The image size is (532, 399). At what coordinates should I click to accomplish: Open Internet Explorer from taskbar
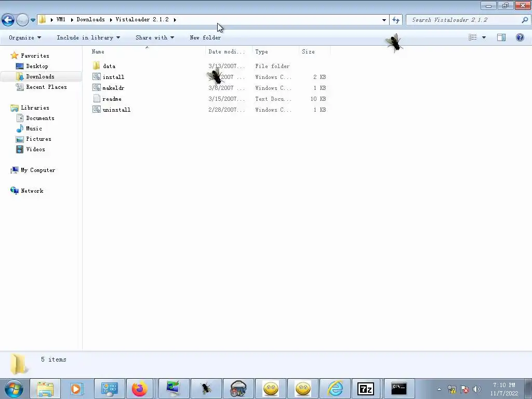coord(335,389)
